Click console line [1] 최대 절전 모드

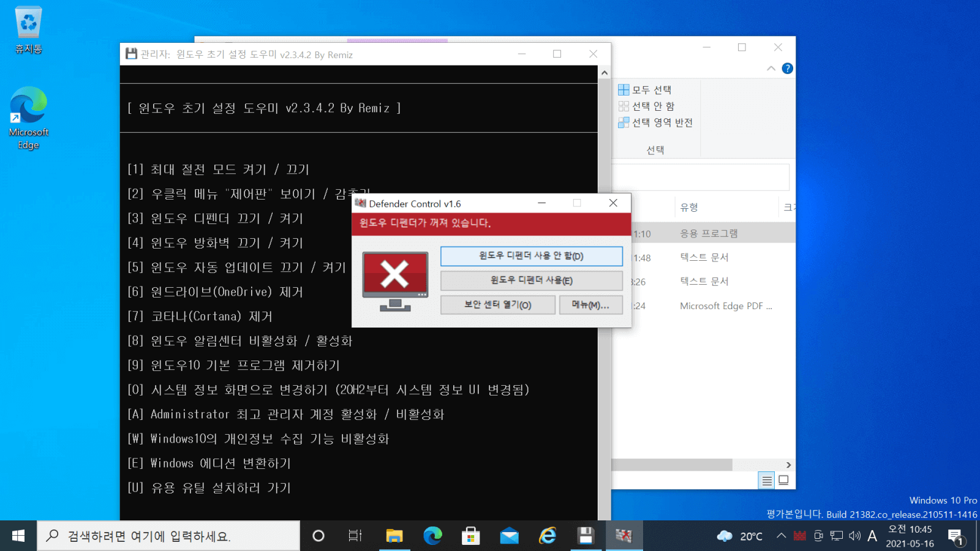[218, 169]
